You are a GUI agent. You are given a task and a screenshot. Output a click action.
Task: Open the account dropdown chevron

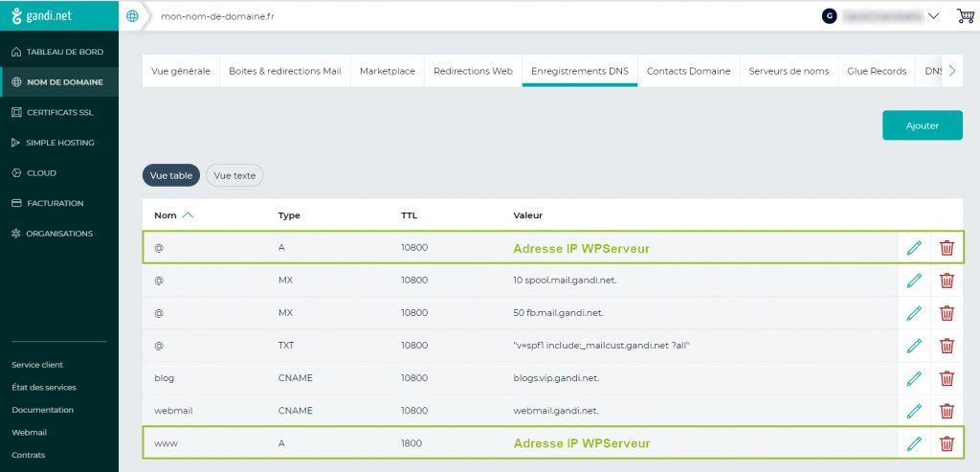tap(934, 16)
